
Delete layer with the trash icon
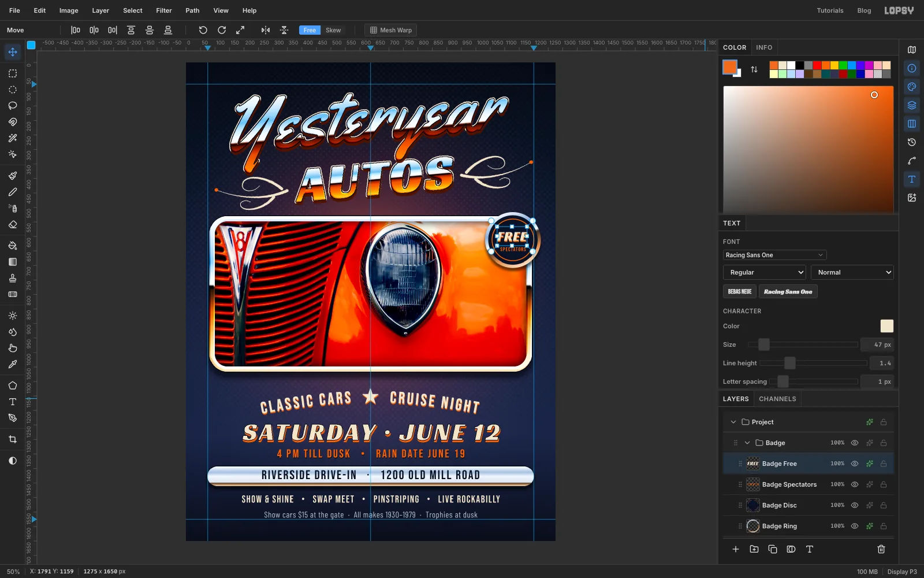coord(881,549)
